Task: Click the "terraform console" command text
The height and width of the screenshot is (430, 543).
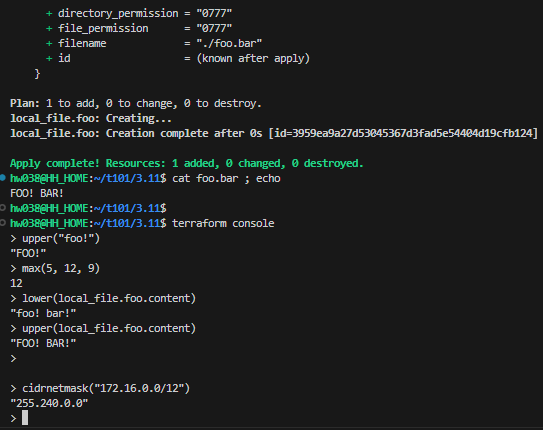Action: (223, 223)
